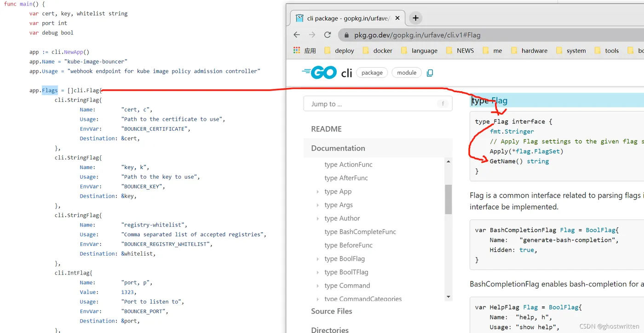Image resolution: width=644 pixels, height=333 pixels.
Task: Click "var debug bool" in the code listing
Action: [52, 33]
